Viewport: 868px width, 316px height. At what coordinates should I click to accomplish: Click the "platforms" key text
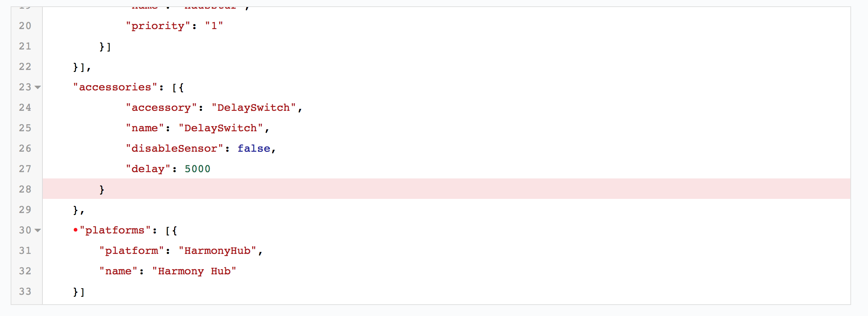pos(115,230)
